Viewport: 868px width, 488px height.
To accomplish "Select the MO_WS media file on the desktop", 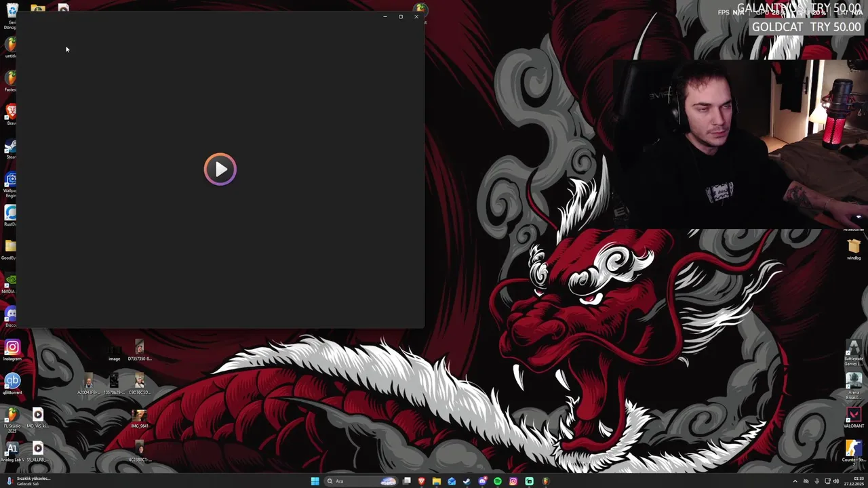I will click(x=38, y=418).
